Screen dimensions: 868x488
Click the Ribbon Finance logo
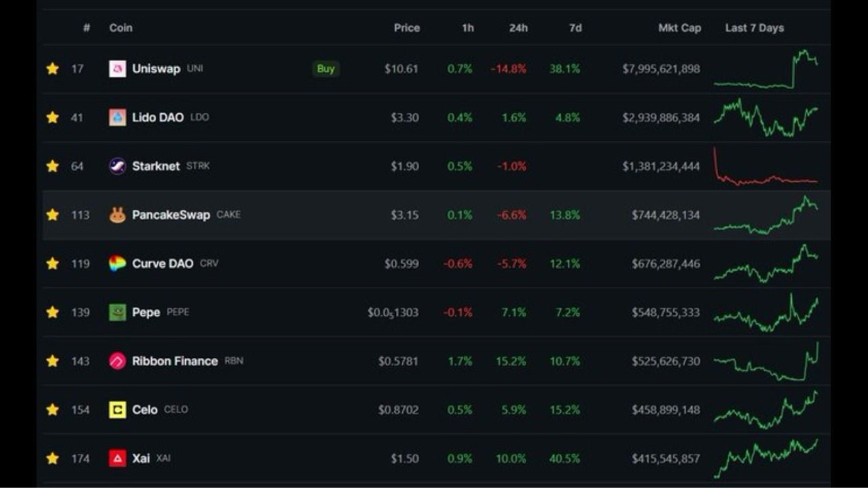tap(117, 361)
